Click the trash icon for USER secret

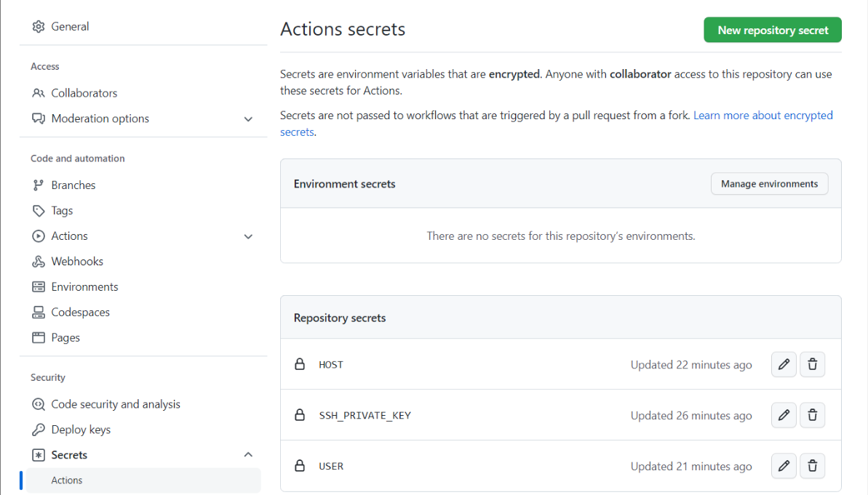coord(812,466)
